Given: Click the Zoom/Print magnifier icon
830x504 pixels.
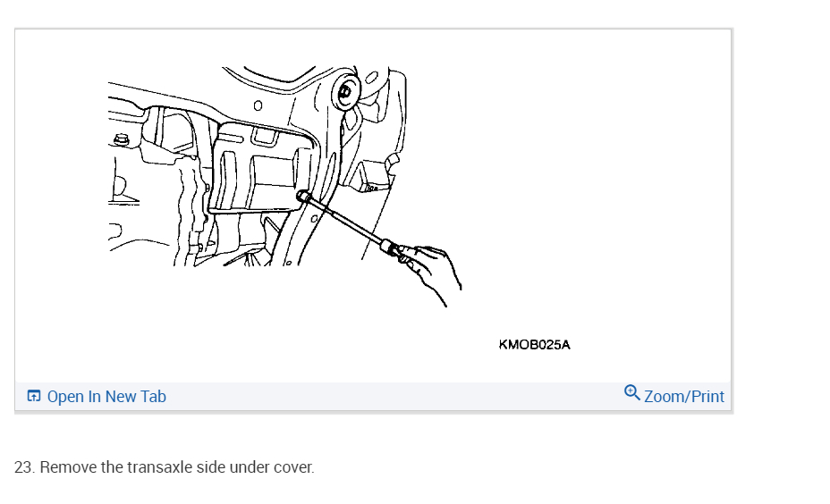Looking at the screenshot, I should coord(632,393).
